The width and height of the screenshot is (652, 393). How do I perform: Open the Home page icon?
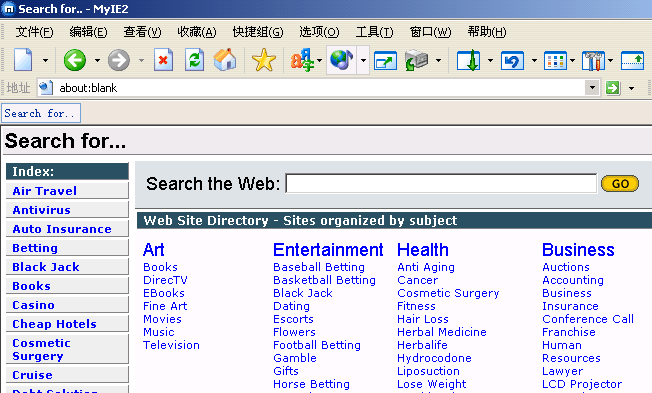tap(225, 60)
